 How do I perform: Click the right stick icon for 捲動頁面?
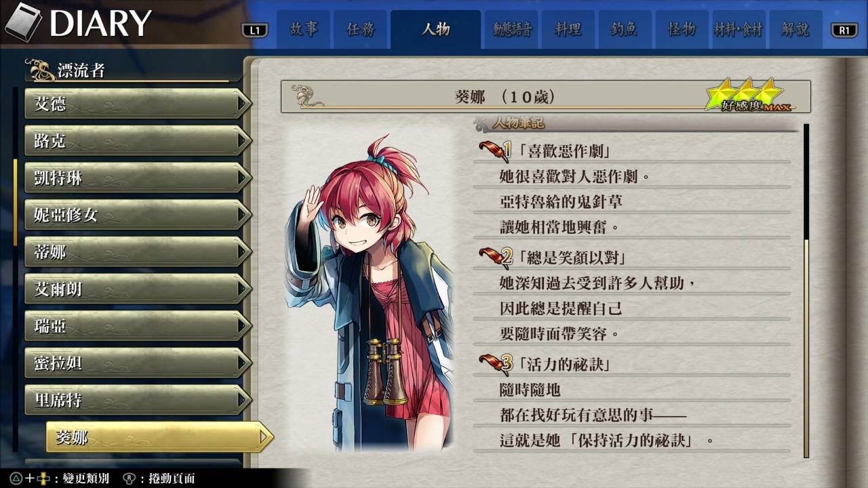130,479
